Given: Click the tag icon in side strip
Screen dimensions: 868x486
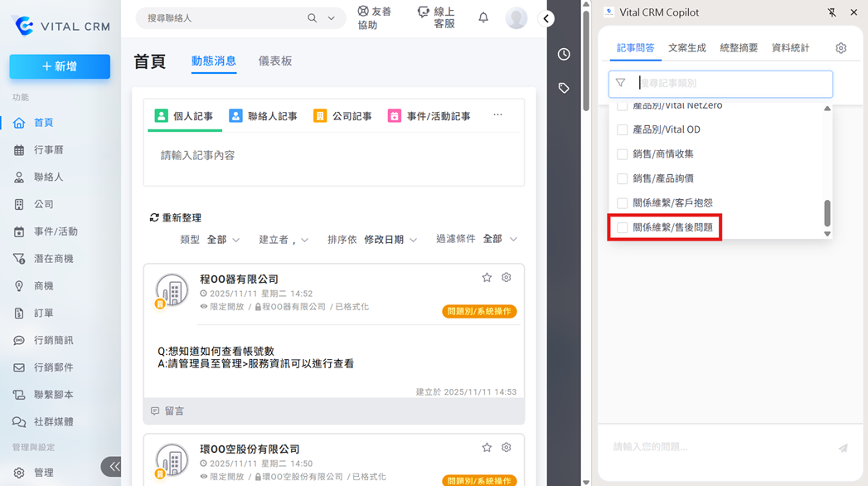Looking at the screenshot, I should coord(564,88).
